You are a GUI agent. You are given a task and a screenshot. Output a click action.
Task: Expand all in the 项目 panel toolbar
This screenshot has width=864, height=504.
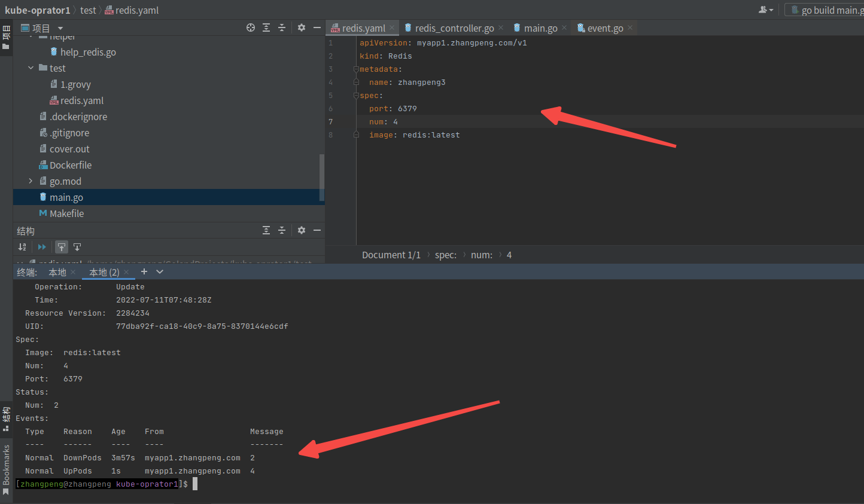tap(266, 28)
